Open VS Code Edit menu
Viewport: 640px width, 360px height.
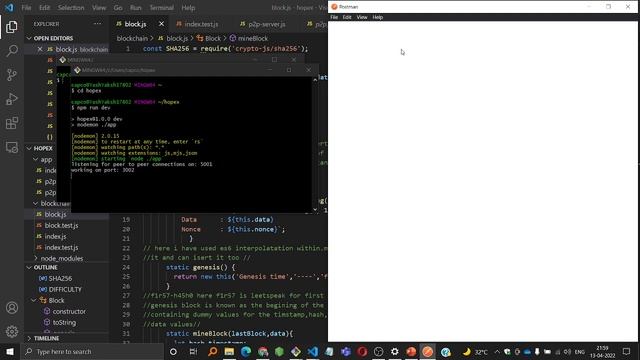point(44,8)
